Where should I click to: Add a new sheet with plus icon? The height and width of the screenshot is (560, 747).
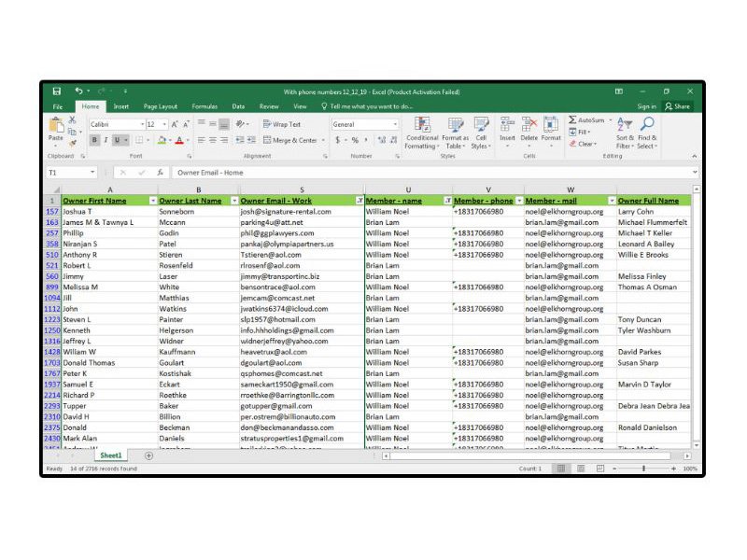point(148,455)
